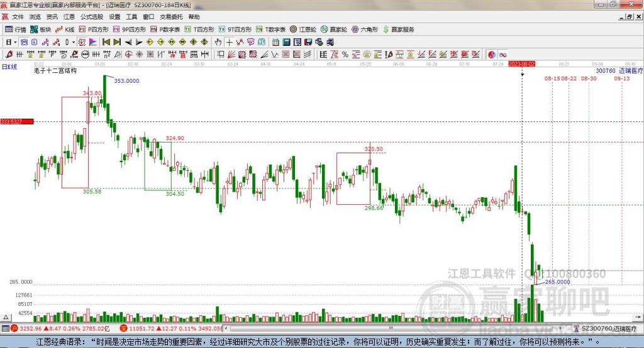Open the 公式选股 menu
Image resolution: width=644 pixels, height=348 pixels.
point(92,17)
